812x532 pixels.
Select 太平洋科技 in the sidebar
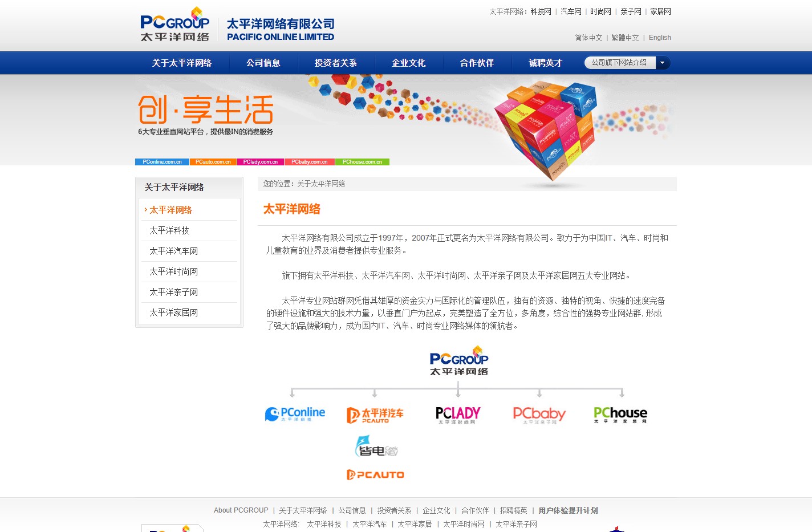click(x=169, y=230)
